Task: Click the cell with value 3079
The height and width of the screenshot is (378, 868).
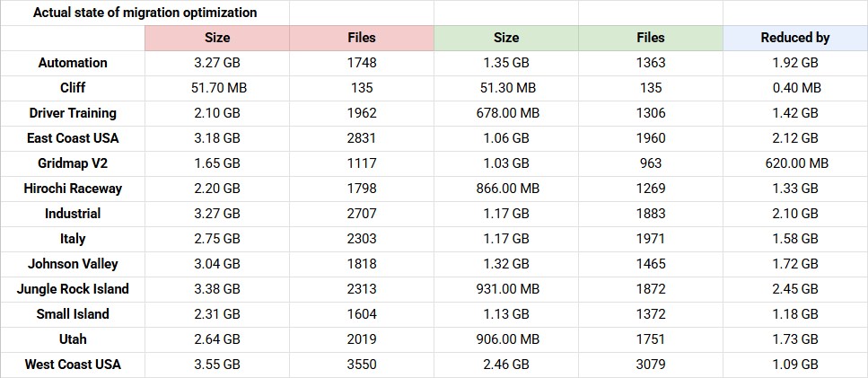Action: pyautogui.click(x=651, y=365)
